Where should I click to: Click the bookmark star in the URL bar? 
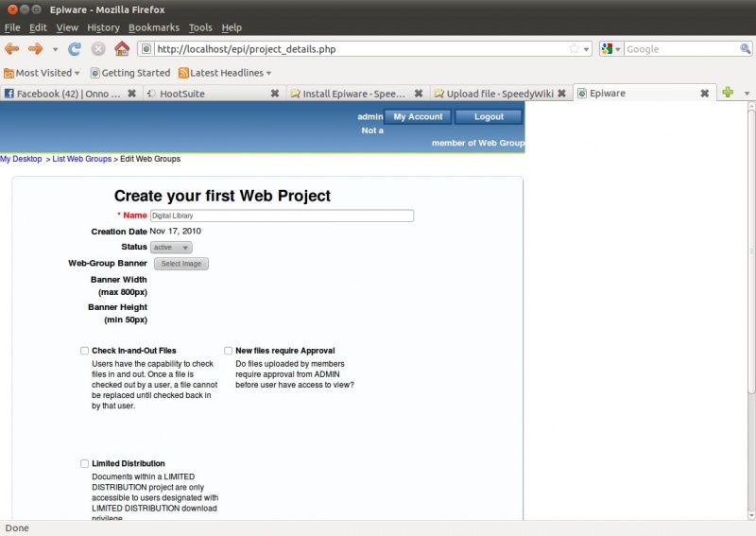click(574, 49)
